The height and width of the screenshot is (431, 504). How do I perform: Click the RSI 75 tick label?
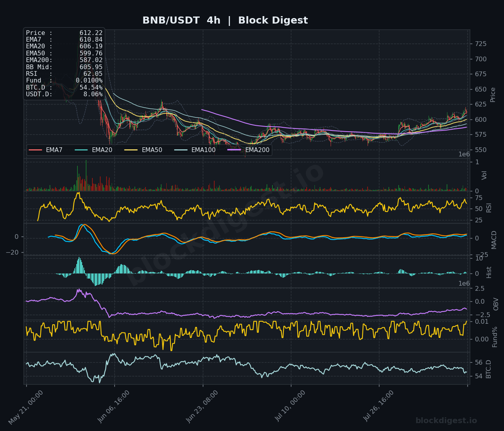(x=479, y=198)
